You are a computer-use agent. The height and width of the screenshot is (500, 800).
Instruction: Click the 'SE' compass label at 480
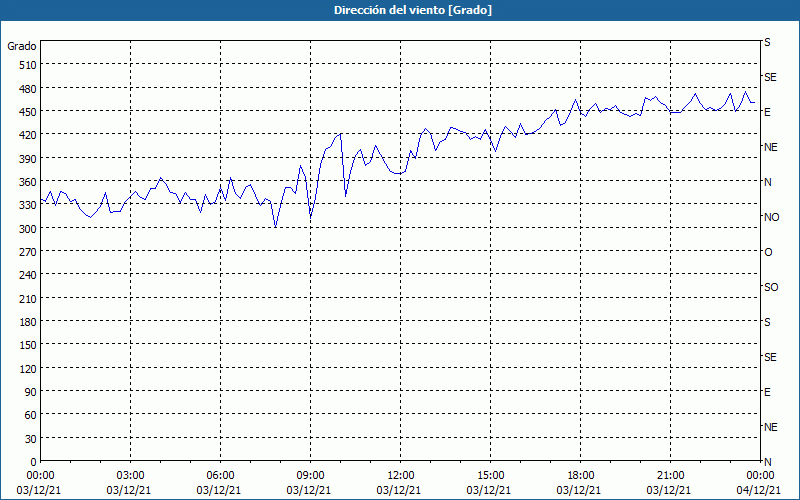770,77
